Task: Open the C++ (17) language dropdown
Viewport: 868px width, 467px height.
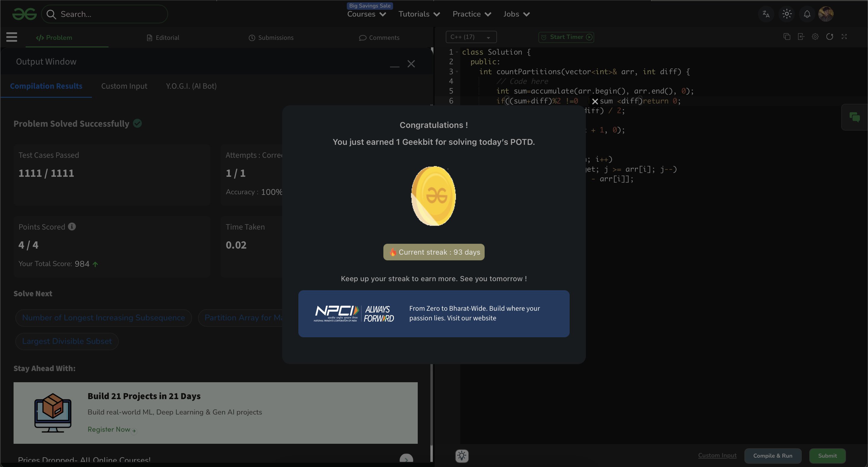Action: 471,37
